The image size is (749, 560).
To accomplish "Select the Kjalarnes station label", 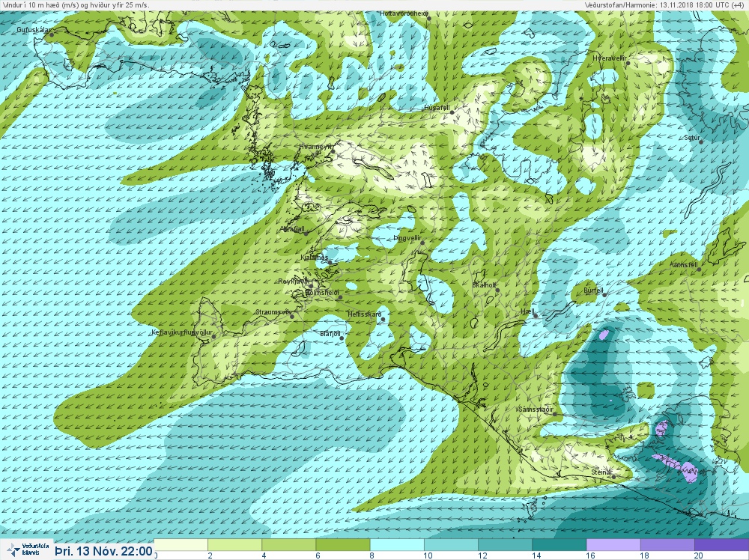I will click(315, 258).
